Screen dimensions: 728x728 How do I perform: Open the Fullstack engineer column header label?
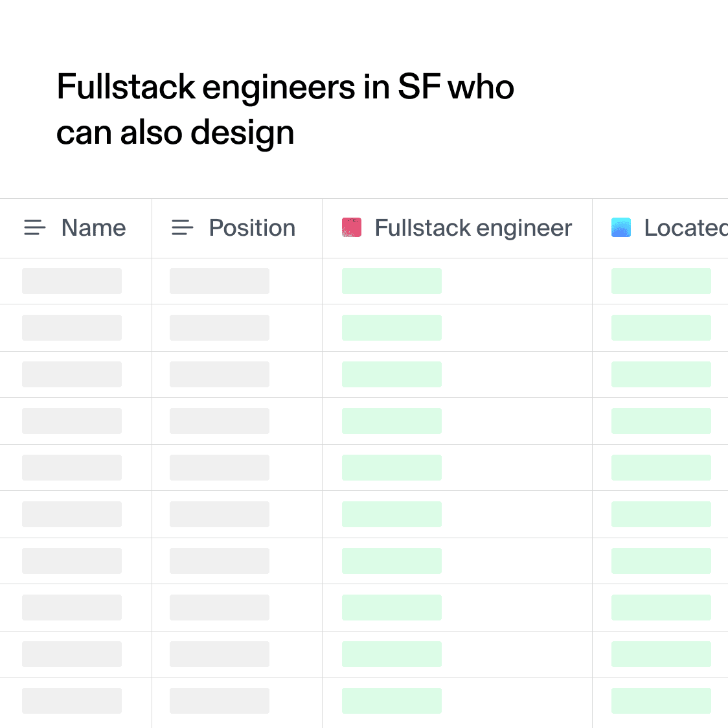coord(473,228)
